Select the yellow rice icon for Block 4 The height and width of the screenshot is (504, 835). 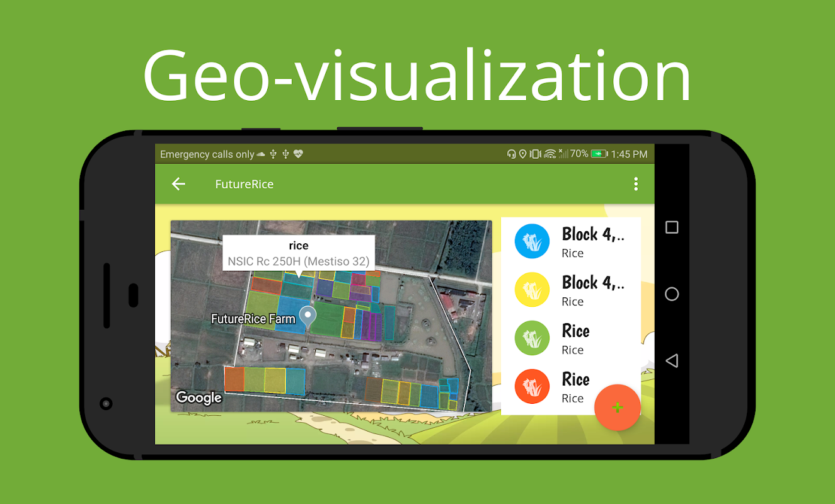[533, 290]
